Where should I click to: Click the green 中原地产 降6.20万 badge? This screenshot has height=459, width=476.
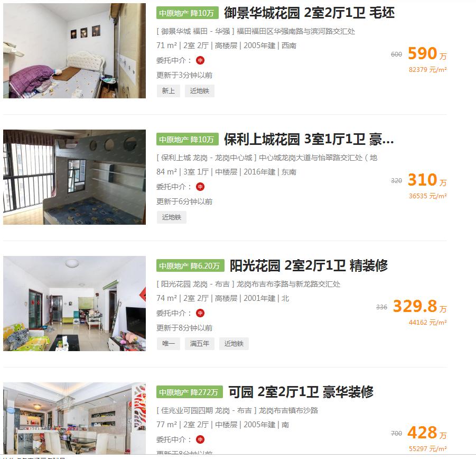[190, 266]
